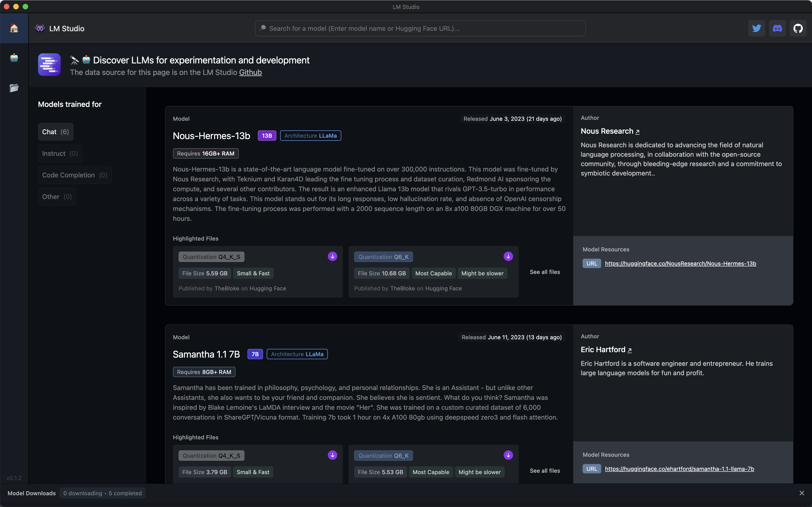Open the Home page sidebar icon
The height and width of the screenshot is (507, 812).
pos(14,28)
